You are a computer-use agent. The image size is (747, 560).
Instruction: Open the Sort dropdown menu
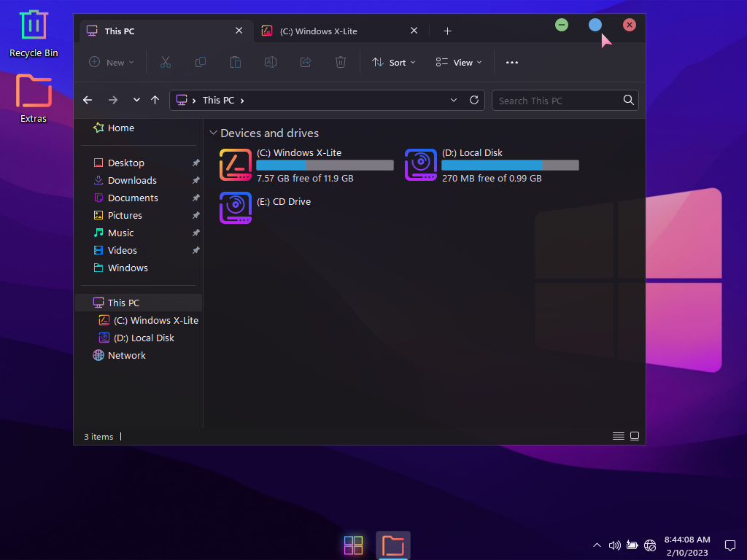point(393,63)
